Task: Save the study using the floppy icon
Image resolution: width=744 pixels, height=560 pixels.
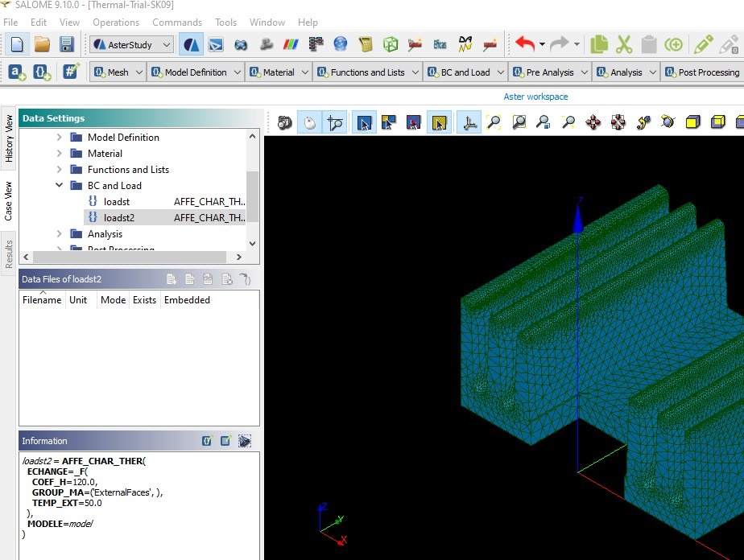Action: (66, 44)
